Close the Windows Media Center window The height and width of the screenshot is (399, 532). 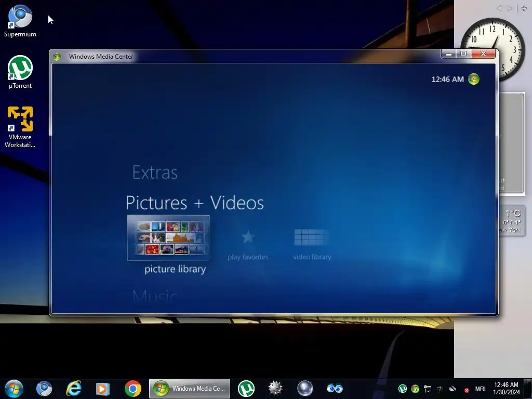(483, 54)
